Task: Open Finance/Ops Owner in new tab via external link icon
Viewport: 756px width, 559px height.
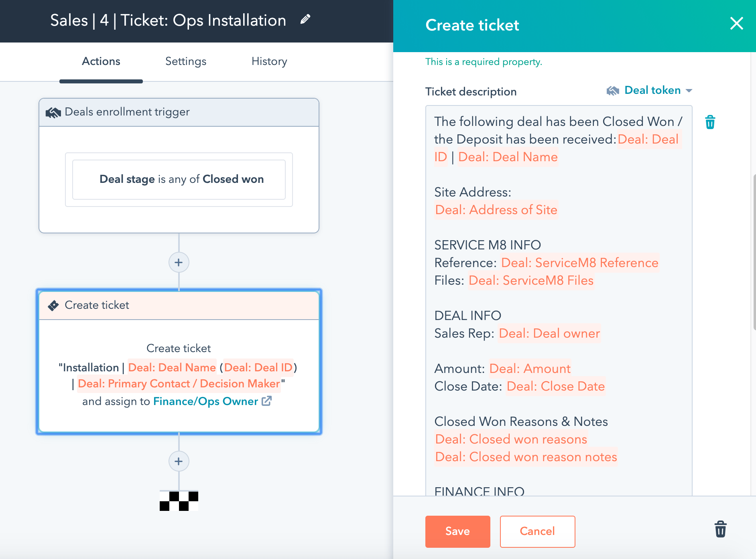Action: click(266, 401)
